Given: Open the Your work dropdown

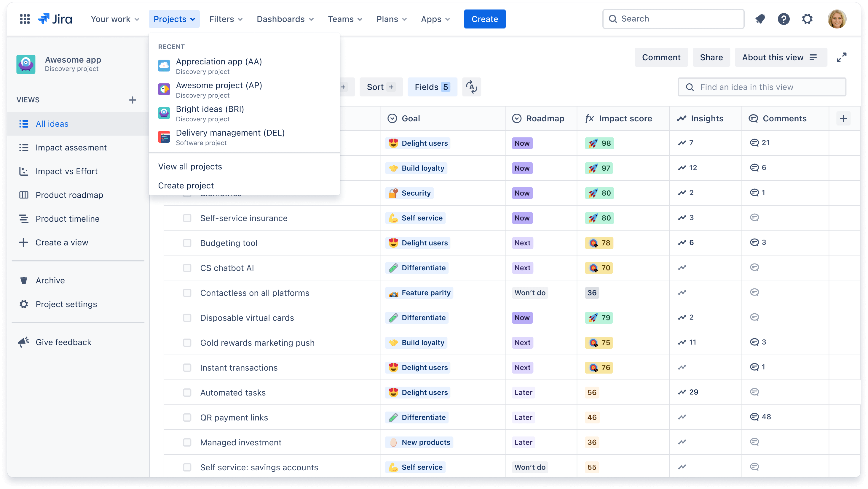Looking at the screenshot, I should tap(115, 19).
